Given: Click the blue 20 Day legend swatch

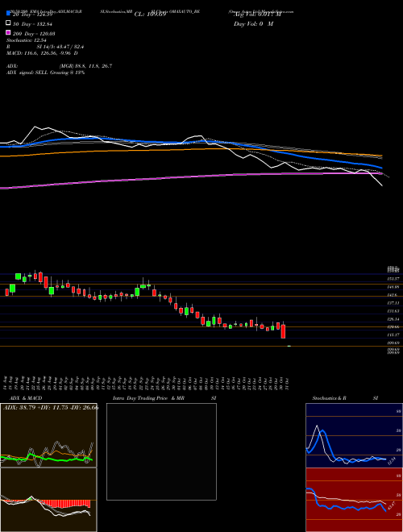Looking at the screenshot, I should [9, 13].
